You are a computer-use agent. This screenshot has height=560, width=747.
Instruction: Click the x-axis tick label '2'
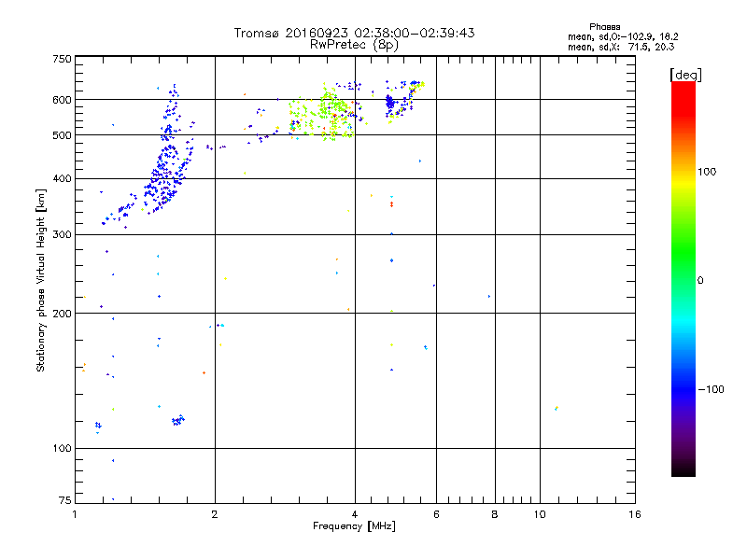[215, 514]
